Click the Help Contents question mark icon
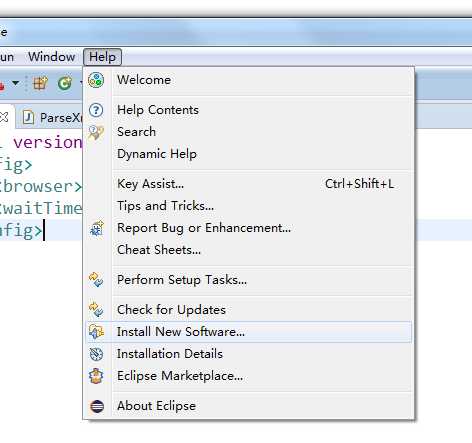 96,110
